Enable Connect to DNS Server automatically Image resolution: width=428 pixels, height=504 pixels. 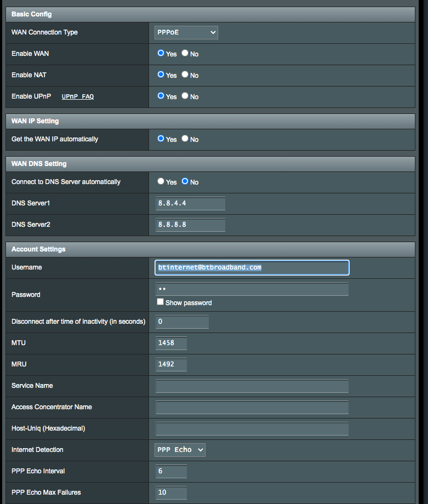161,181
